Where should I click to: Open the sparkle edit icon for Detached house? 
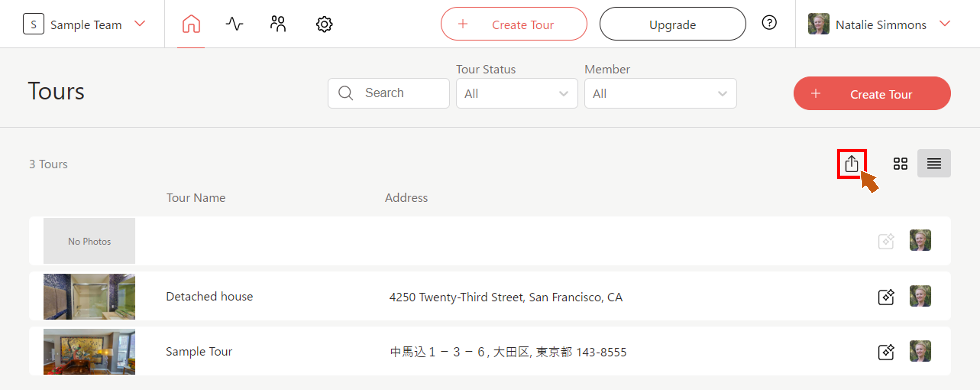click(886, 297)
